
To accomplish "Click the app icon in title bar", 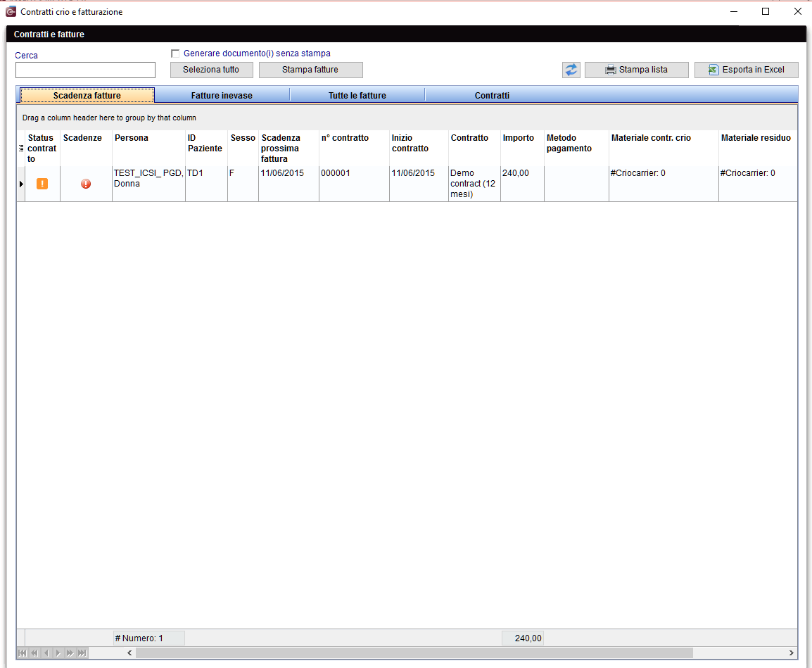I will pyautogui.click(x=11, y=11).
